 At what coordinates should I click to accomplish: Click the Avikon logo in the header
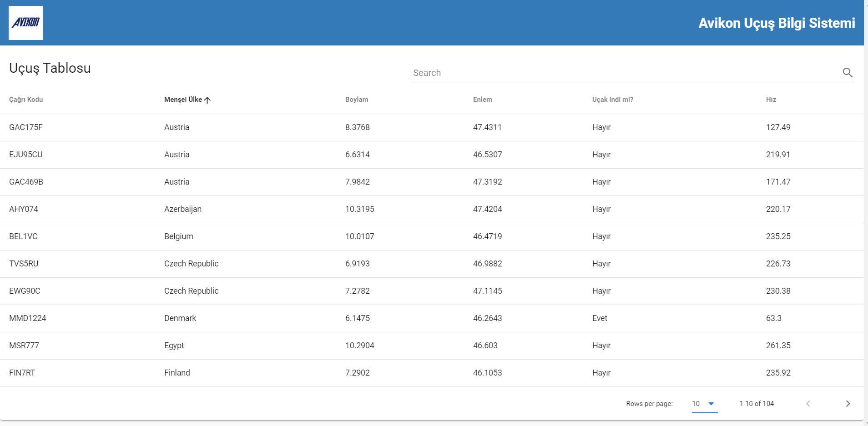[x=25, y=22]
